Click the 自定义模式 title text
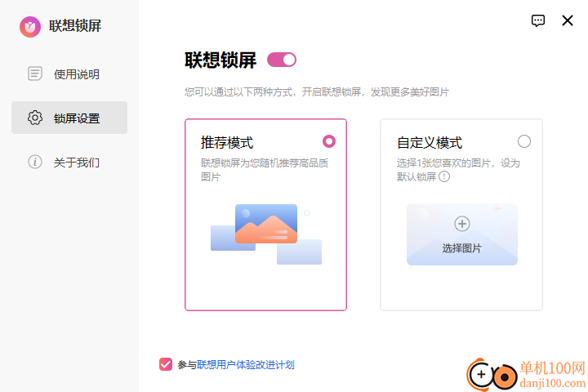588x392 pixels. click(430, 143)
